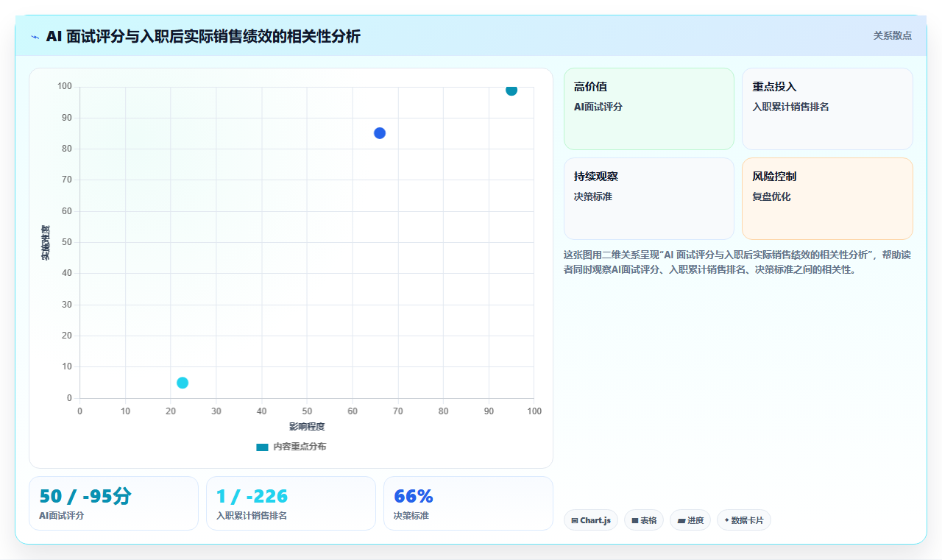Toggle the 内容重点分布 legend swatch

tap(262, 447)
